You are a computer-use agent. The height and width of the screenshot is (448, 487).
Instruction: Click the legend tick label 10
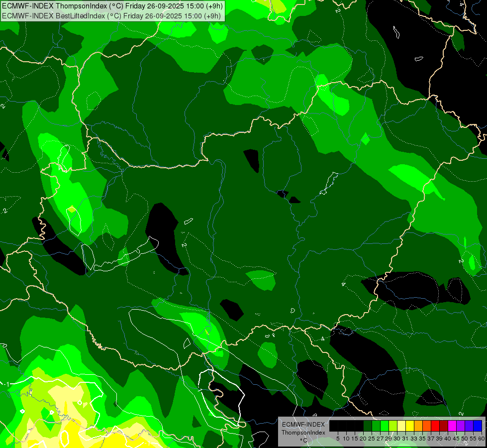(x=346, y=439)
